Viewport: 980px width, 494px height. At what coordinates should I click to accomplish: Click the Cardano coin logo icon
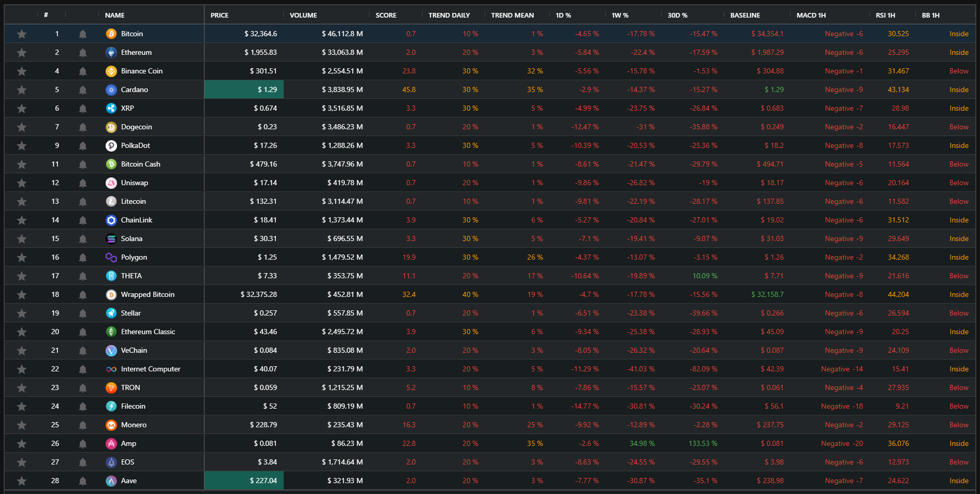pyautogui.click(x=111, y=89)
